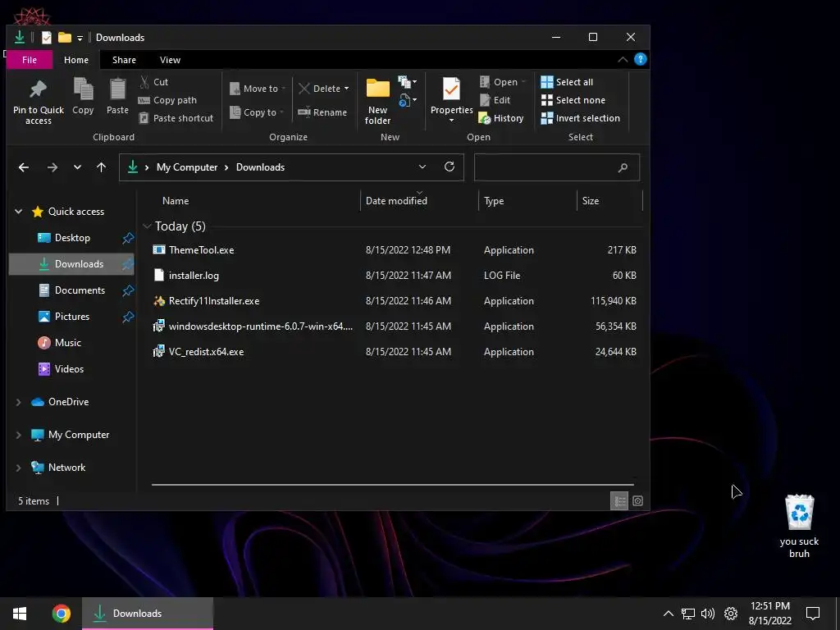Cut the selected item

(153, 82)
